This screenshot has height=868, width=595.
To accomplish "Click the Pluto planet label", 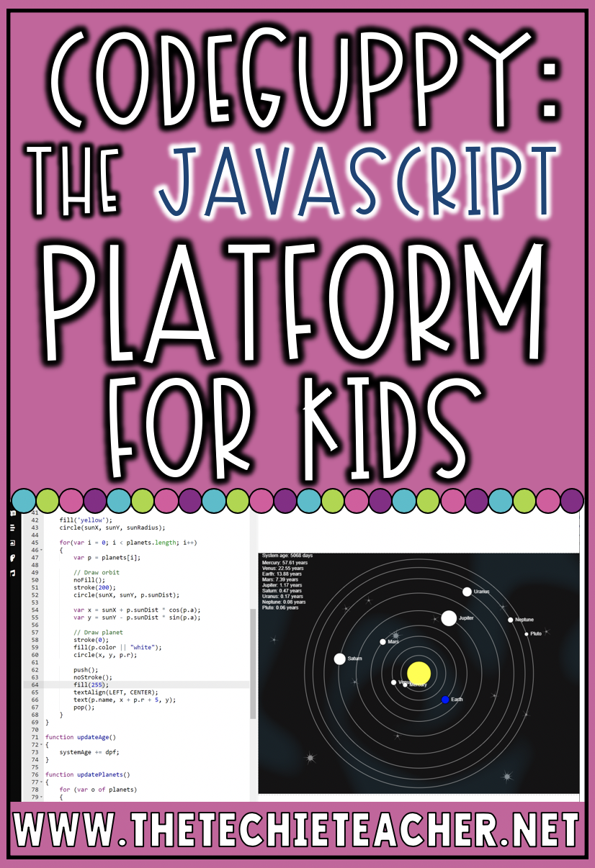I will point(536,634).
